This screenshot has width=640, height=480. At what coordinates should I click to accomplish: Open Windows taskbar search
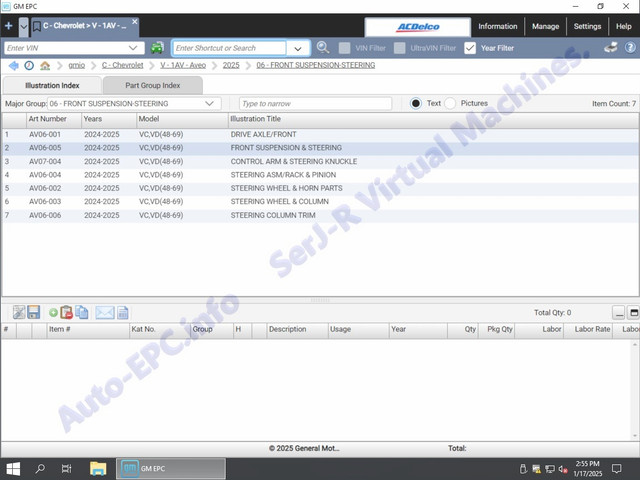tap(40, 469)
